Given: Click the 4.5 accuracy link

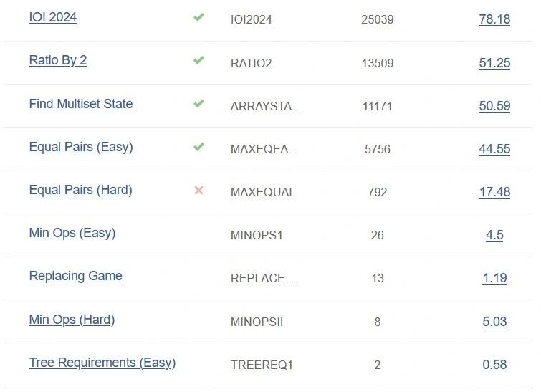Looking at the screenshot, I should click(x=494, y=235).
